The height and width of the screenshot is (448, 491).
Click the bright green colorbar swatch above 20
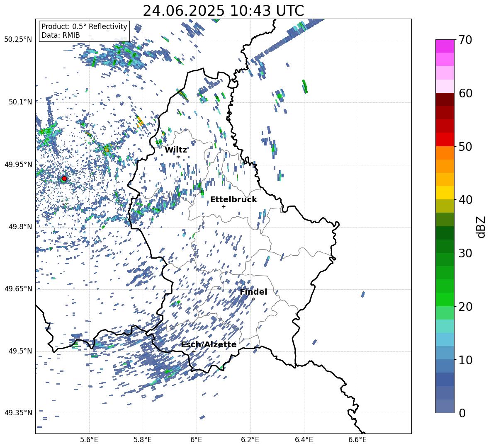pos(445,299)
